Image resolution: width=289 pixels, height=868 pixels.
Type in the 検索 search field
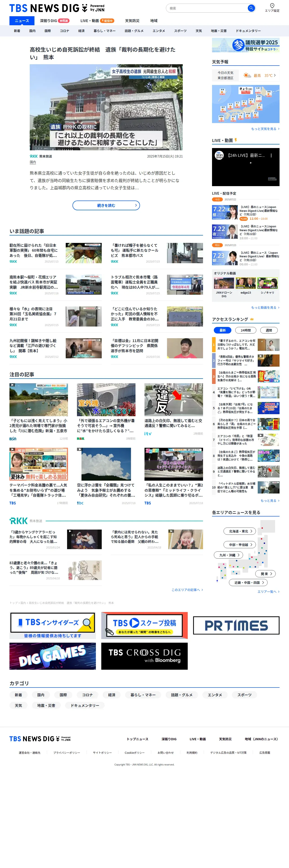(207, 8)
